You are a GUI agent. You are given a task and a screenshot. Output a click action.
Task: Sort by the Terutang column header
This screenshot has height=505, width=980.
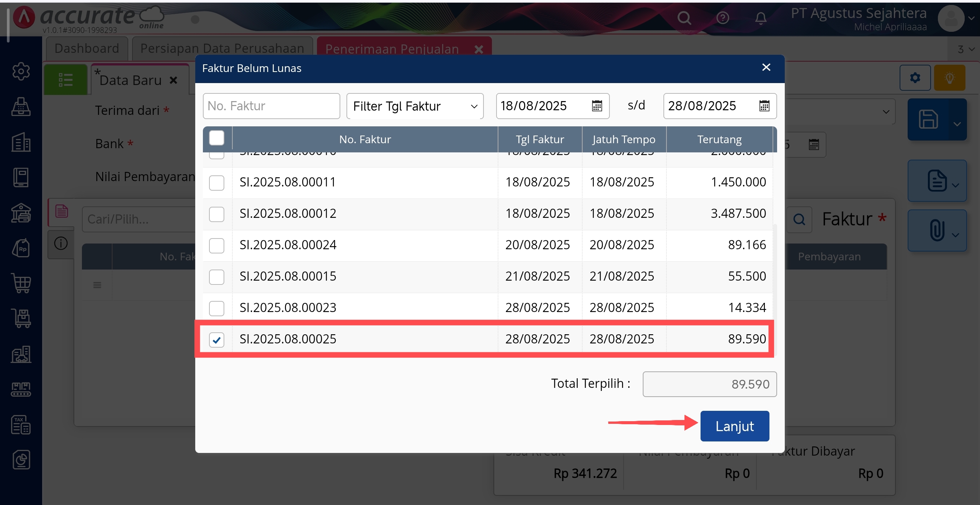click(719, 139)
